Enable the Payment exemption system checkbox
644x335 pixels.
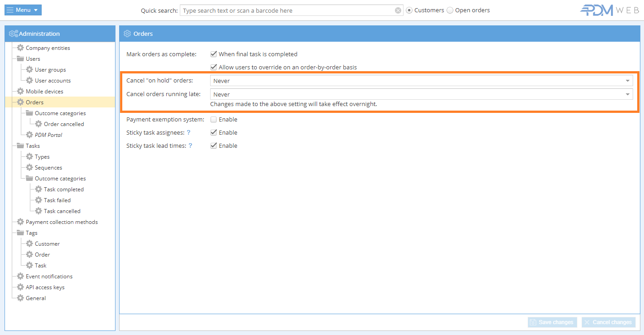[x=214, y=120]
